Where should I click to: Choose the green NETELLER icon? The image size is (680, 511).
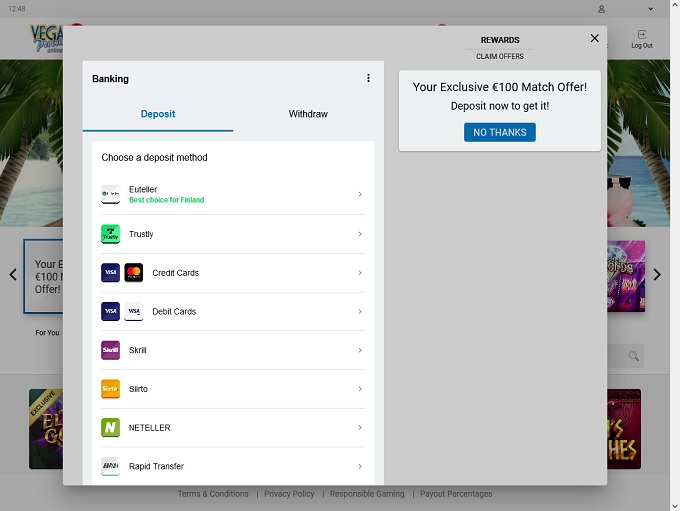[x=110, y=428]
